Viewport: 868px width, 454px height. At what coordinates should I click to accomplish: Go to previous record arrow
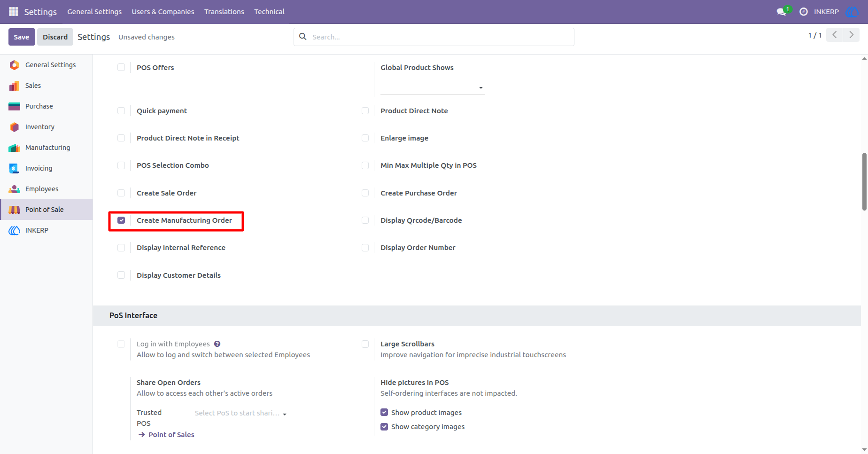[835, 35]
